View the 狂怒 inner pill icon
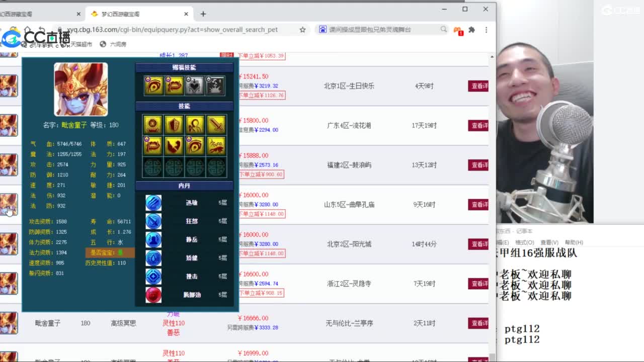The height and width of the screenshot is (362, 644). click(x=153, y=221)
